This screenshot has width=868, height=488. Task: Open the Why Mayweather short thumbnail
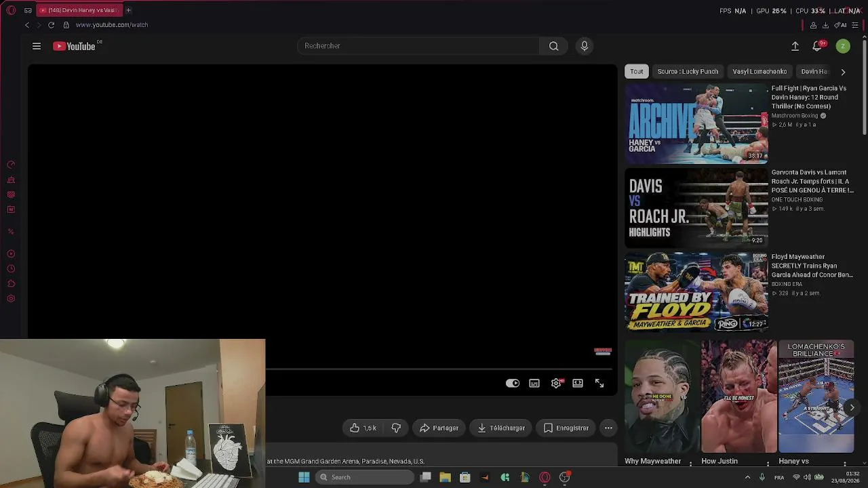[x=662, y=396]
